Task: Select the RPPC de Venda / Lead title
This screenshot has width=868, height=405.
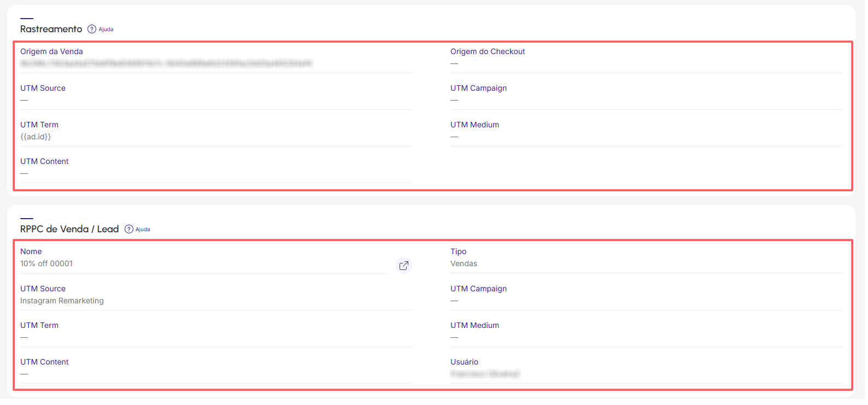Action: (69, 229)
